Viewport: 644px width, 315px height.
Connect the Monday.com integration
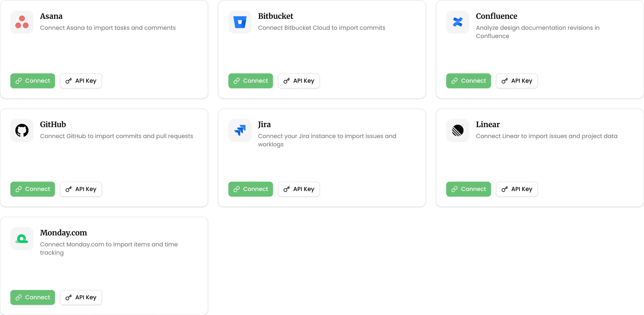(33, 297)
